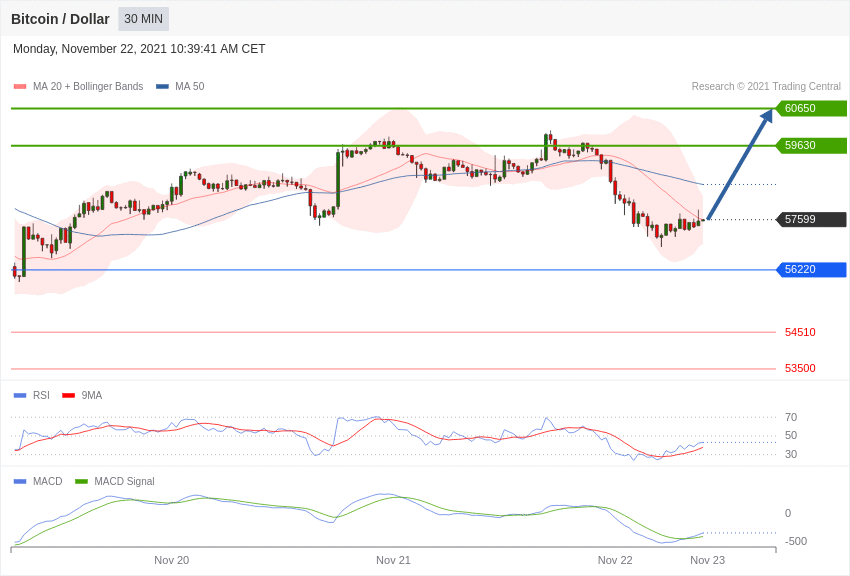This screenshot has width=850, height=576.
Task: Click the MACD Signal green legend marker
Action: [x=81, y=482]
